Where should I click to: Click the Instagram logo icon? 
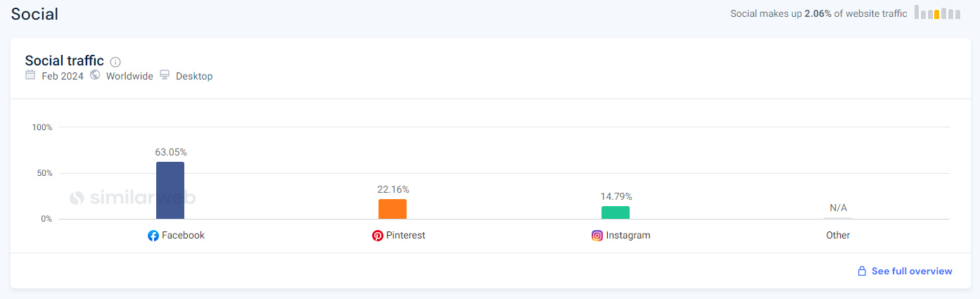597,236
